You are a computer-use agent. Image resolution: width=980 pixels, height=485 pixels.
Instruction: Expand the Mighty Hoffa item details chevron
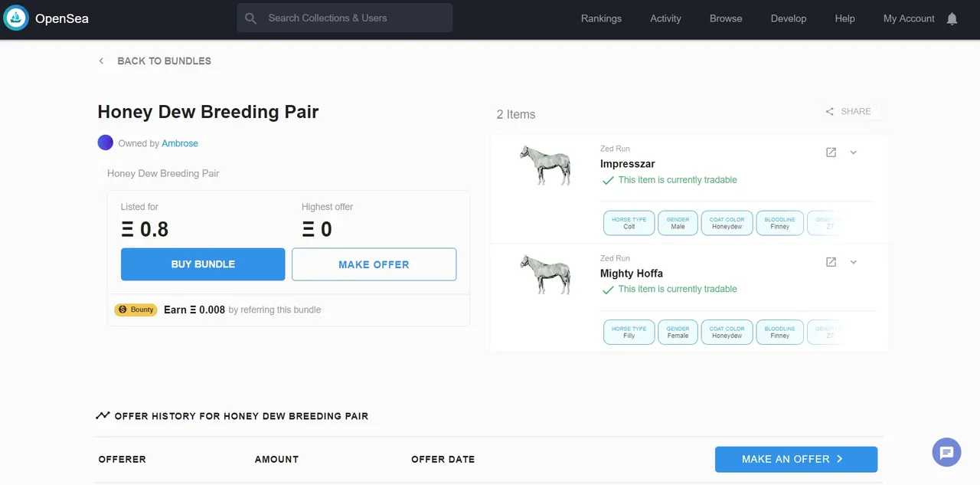pos(854,262)
